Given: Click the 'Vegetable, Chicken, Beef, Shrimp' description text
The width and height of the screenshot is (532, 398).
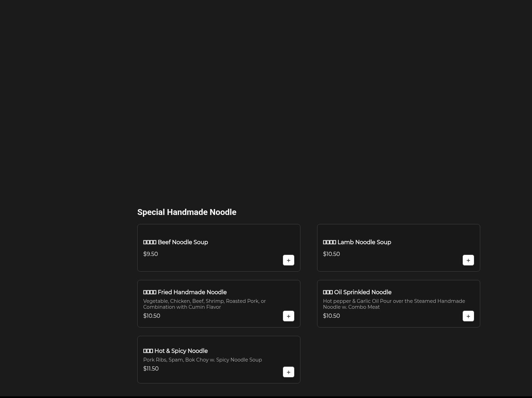Looking at the screenshot, I should 204,304.
